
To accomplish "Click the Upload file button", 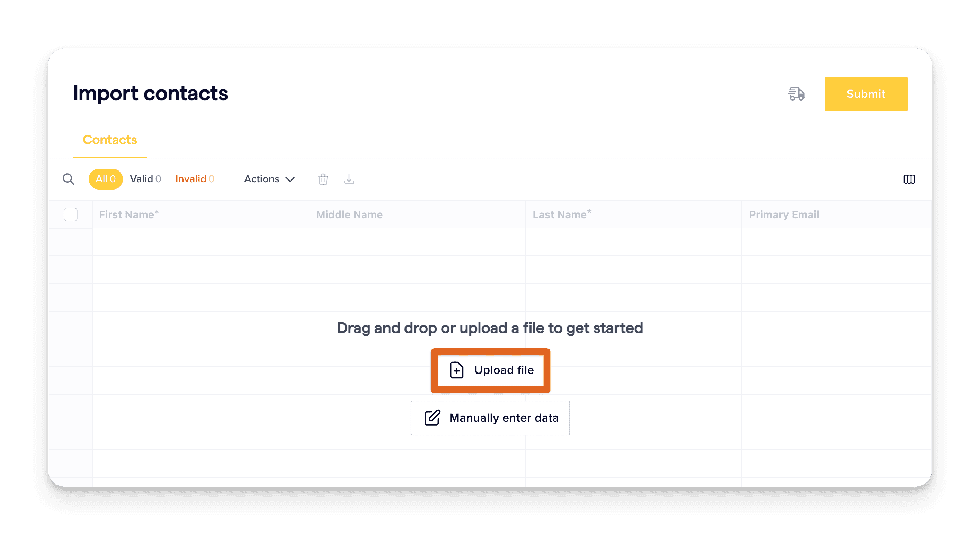I will [490, 370].
